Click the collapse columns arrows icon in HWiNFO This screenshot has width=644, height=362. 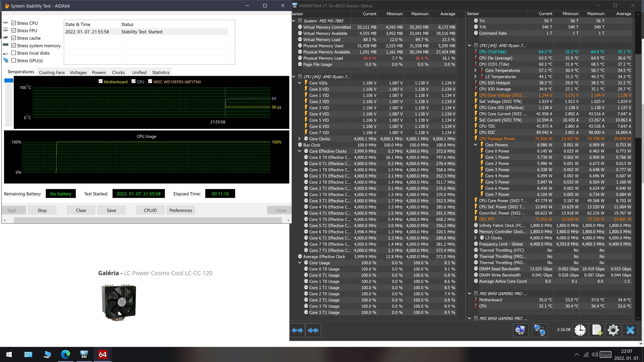click(313, 330)
